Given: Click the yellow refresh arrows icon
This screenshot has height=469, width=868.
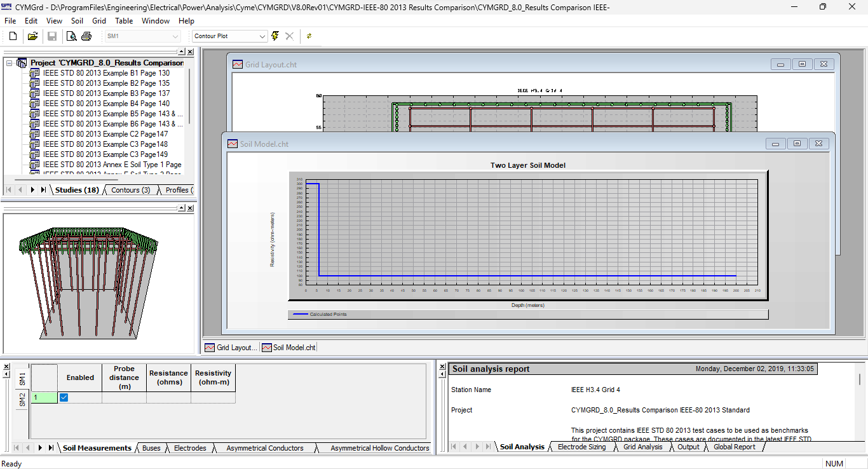Looking at the screenshot, I should (309, 36).
